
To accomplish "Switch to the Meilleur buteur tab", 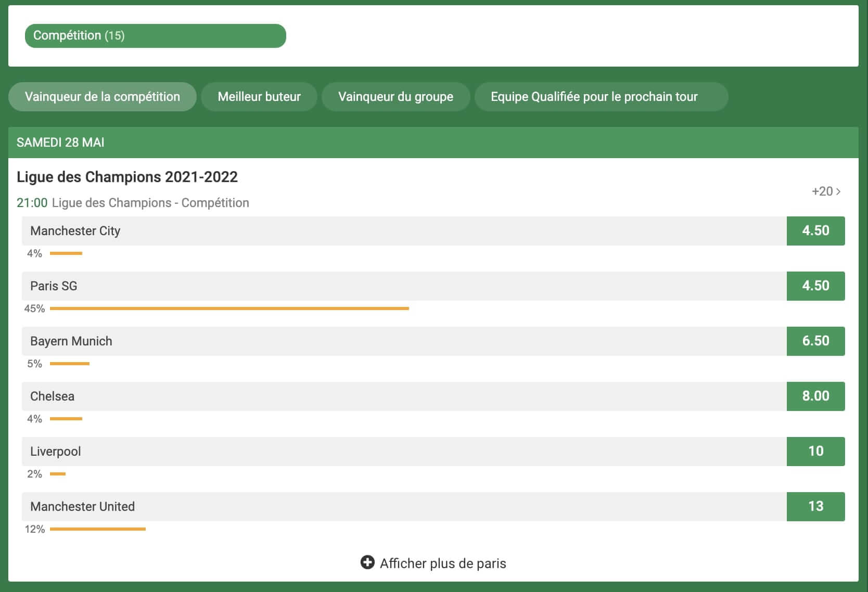I will 259,97.
